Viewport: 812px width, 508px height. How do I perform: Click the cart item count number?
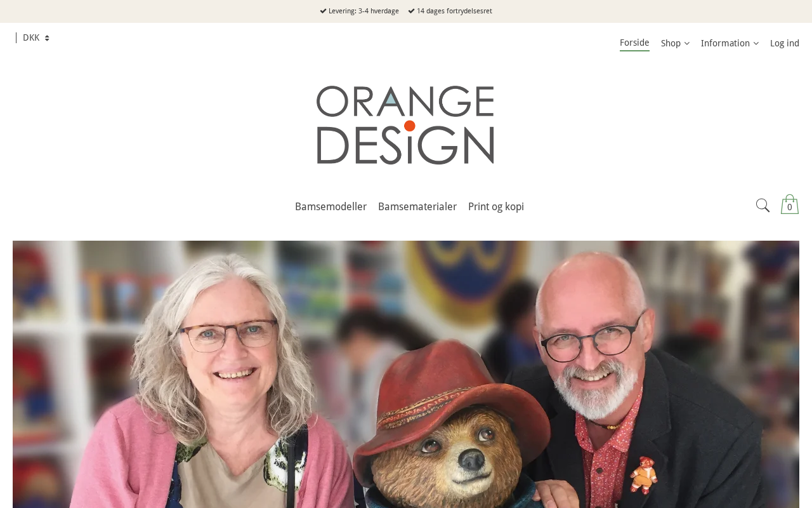(x=790, y=208)
